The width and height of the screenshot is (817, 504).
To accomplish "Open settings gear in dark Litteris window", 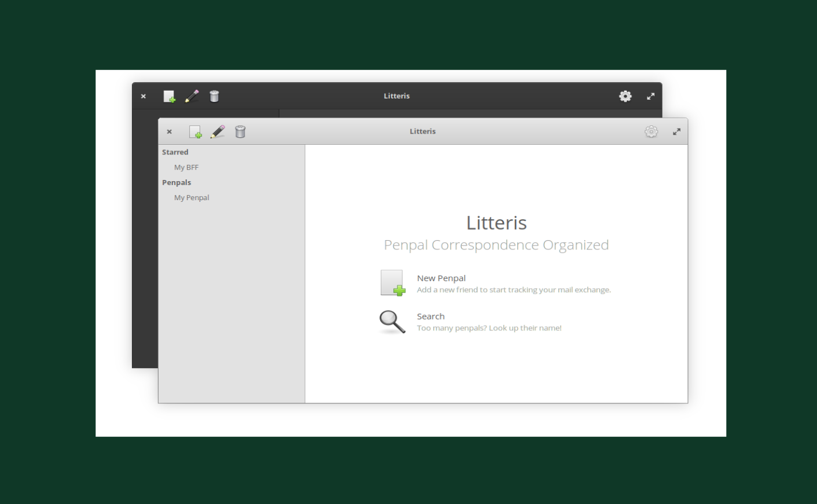I will pyautogui.click(x=625, y=96).
